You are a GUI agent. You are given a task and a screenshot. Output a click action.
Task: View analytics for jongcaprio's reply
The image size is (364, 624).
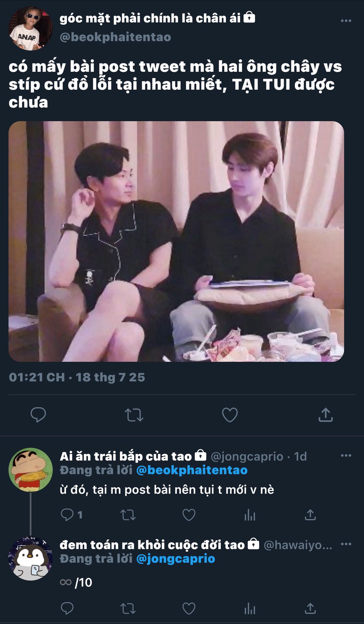[x=250, y=515]
